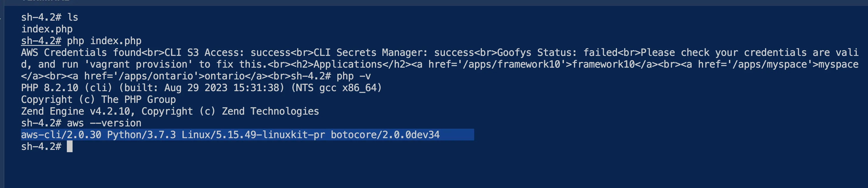This screenshot has height=188, width=868.
Task: Click the 'php -v' command text
Action: [353, 76]
